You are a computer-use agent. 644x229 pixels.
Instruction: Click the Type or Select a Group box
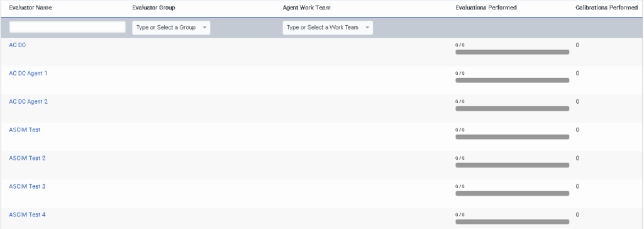(171, 28)
